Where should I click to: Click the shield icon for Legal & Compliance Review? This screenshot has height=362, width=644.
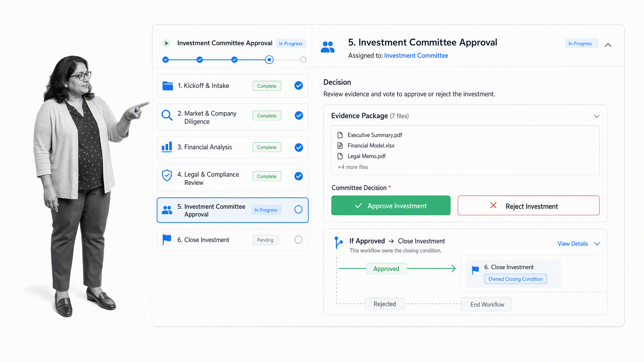click(x=167, y=175)
